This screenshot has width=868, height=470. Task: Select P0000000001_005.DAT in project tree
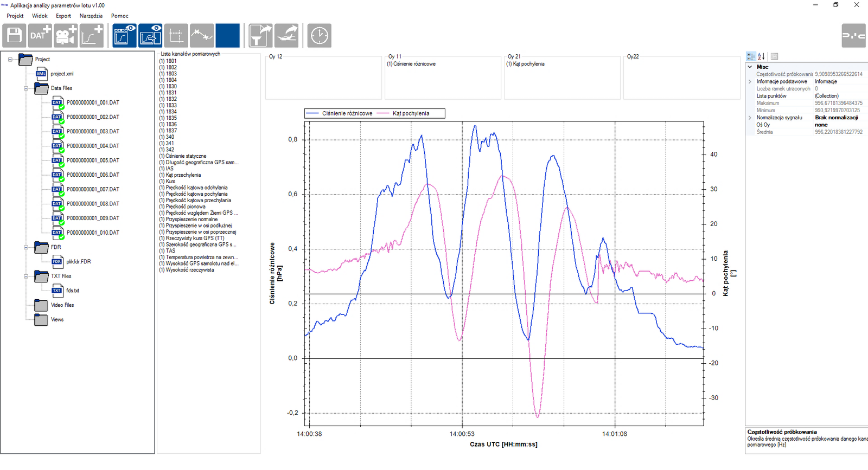(93, 160)
